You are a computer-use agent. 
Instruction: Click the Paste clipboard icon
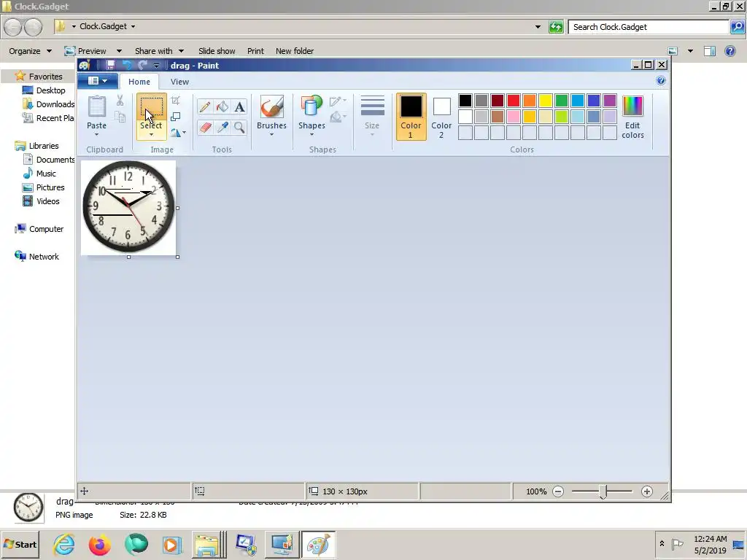pyautogui.click(x=97, y=106)
